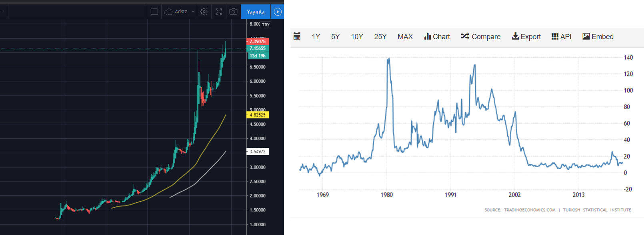The height and width of the screenshot is (235, 644).
Task: Click the TRADINGECONOMICS.COM source link
Action: click(530, 210)
